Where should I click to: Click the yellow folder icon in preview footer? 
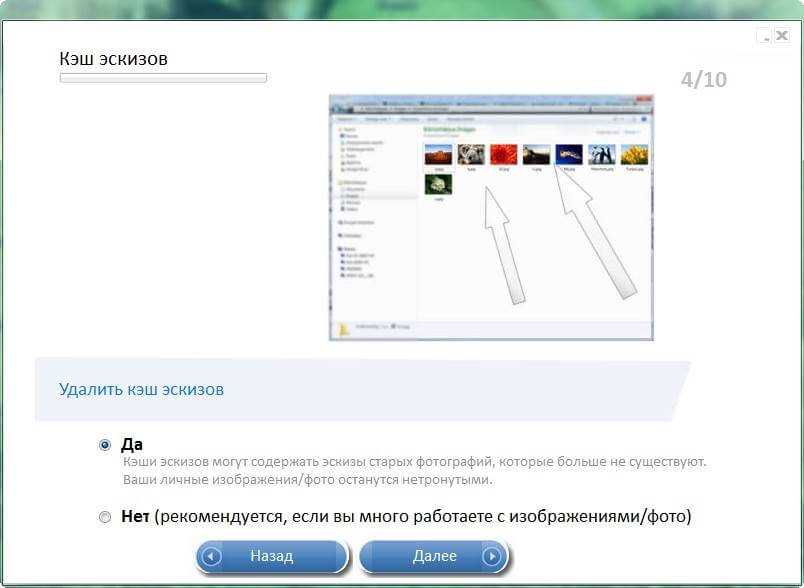click(345, 328)
